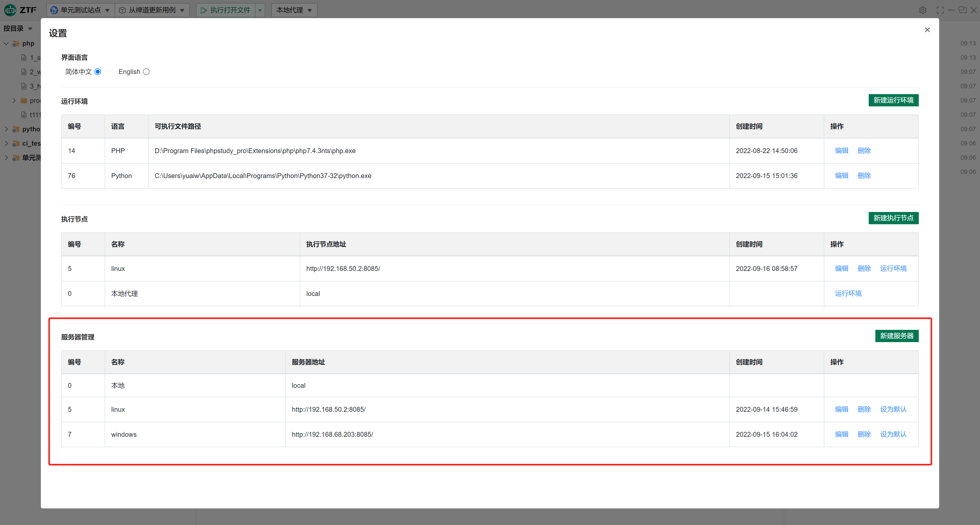Click the php folder icon in the tree

[x=16, y=44]
